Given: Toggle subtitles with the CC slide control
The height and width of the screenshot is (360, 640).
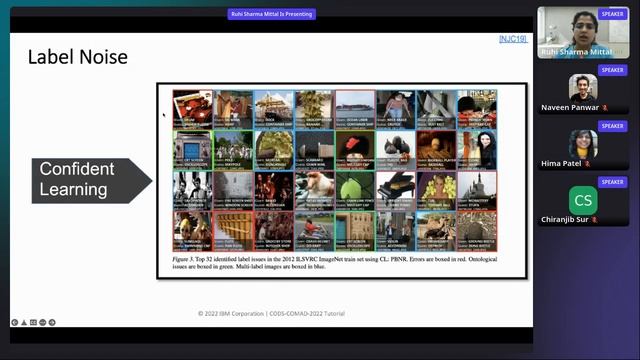Looking at the screenshot, I should tap(33, 322).
